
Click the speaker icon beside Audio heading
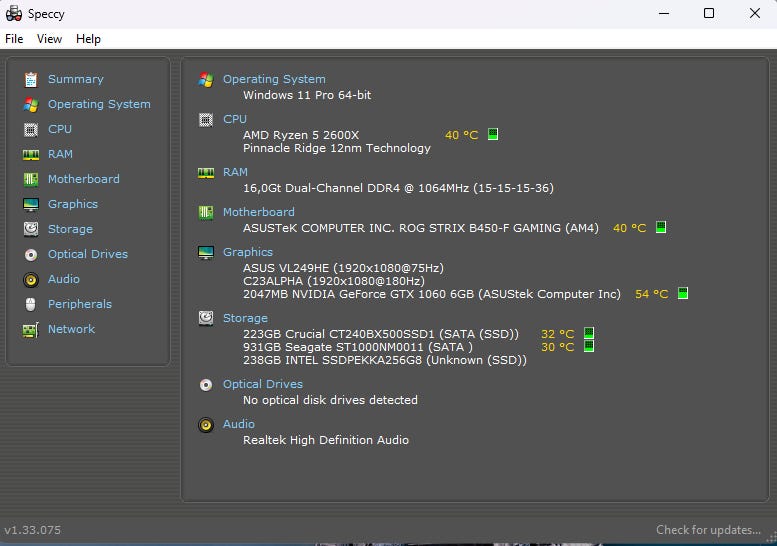click(x=206, y=425)
